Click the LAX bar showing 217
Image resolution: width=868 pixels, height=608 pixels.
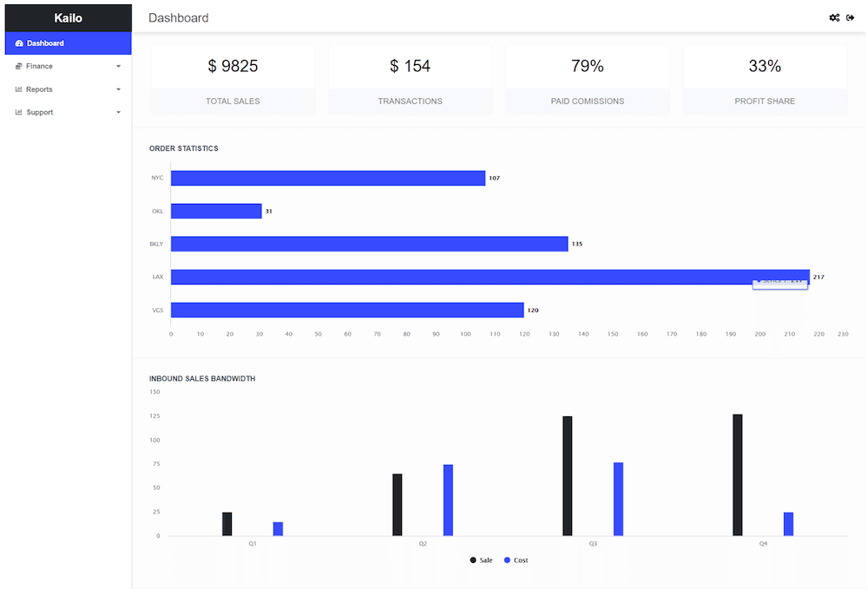pyautogui.click(x=490, y=278)
